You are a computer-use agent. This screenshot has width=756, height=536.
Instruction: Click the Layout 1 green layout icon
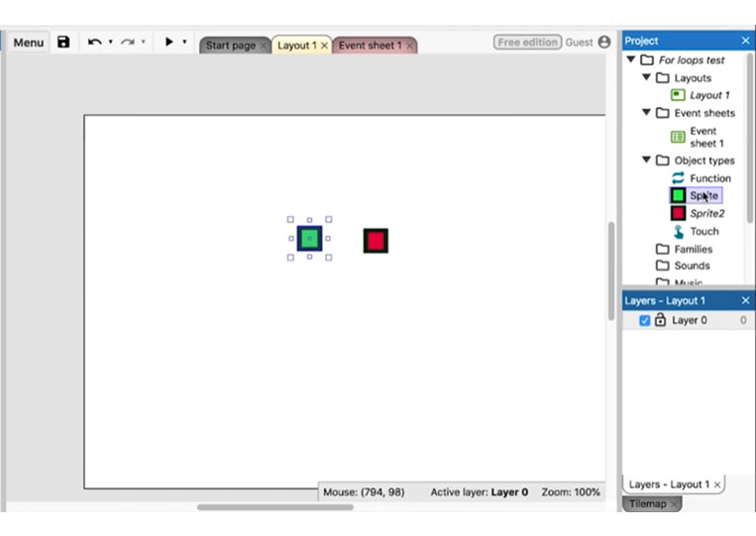[x=678, y=95]
